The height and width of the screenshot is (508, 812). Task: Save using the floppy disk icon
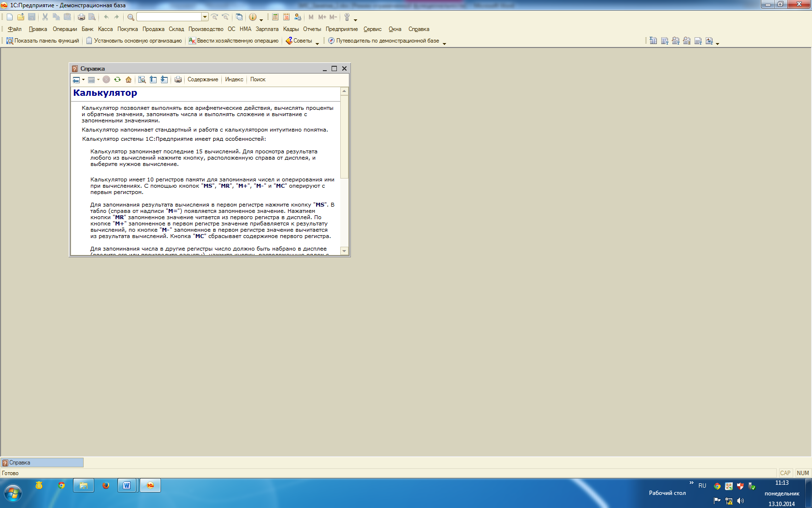tap(32, 17)
